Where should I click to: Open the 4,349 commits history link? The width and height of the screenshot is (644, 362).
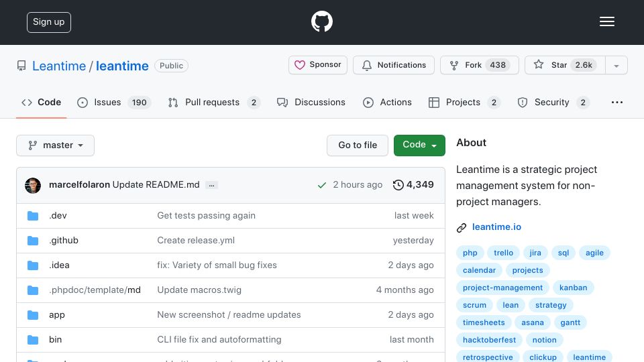[413, 185]
